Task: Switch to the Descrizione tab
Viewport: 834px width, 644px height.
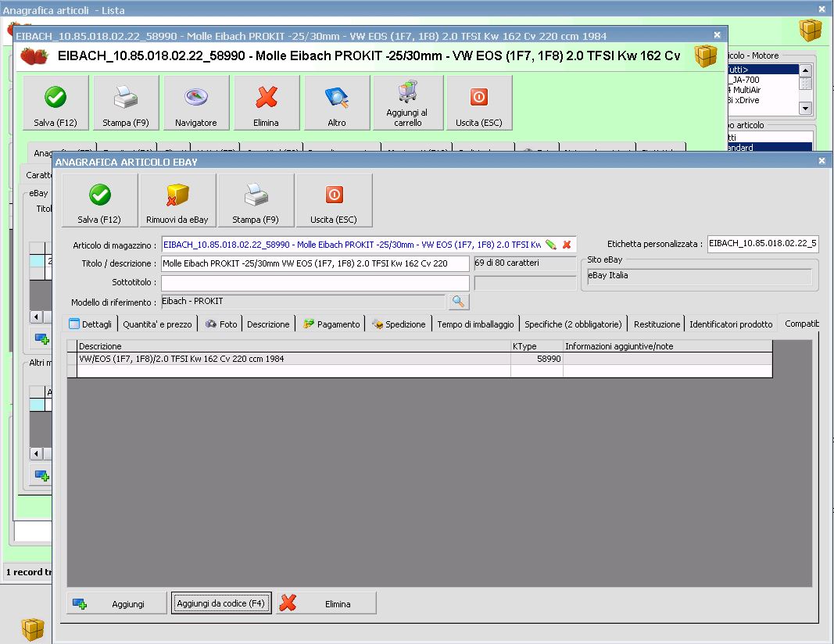Action: [x=268, y=324]
